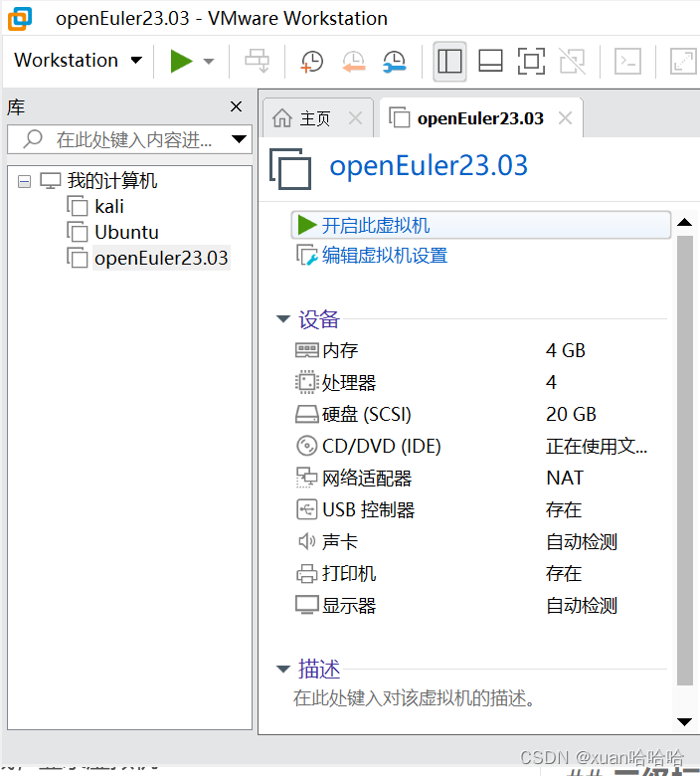Select 我的计算机 in the library
700x776 pixels.
(x=111, y=181)
